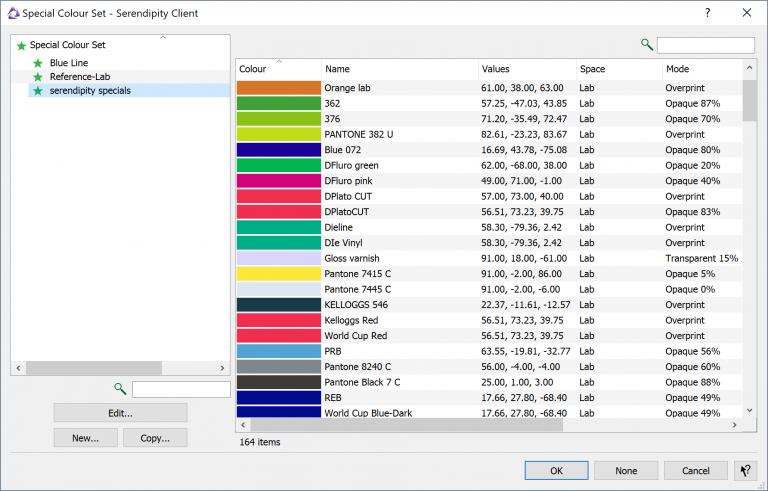
Task: Select the DPlato CUT row
Action: 489,196
